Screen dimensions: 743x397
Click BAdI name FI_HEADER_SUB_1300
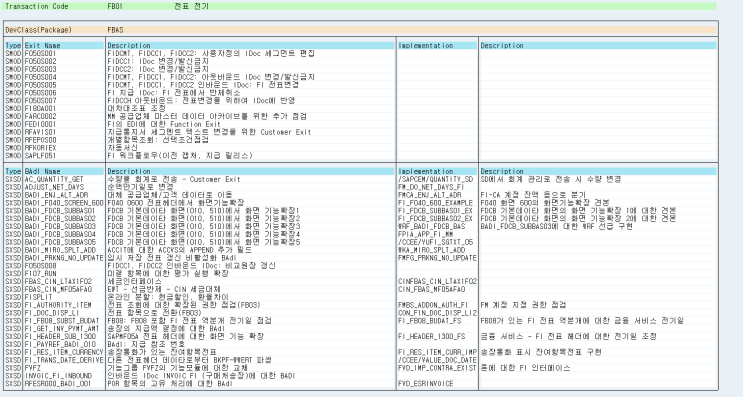(60, 336)
